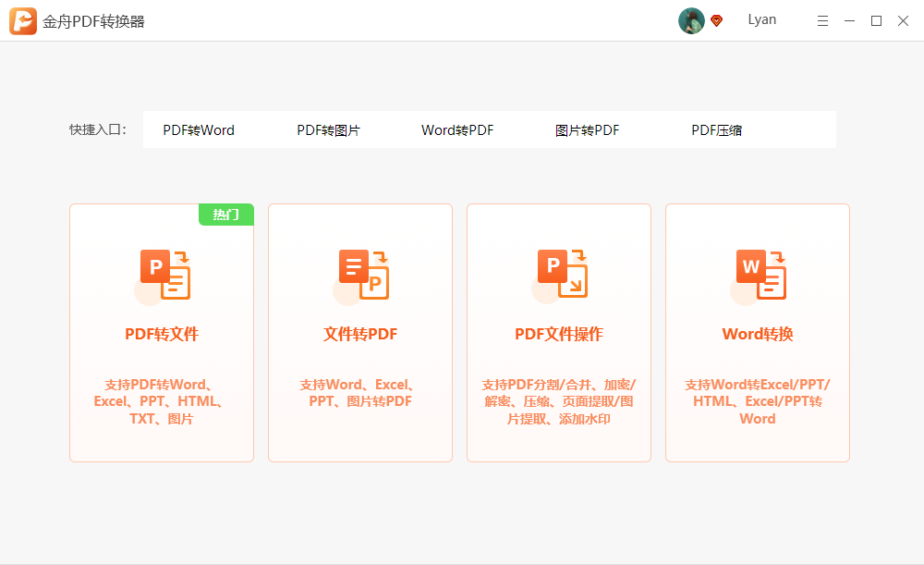Click the 快捷入口 label
The width and height of the screenshot is (924, 565).
click(x=98, y=129)
